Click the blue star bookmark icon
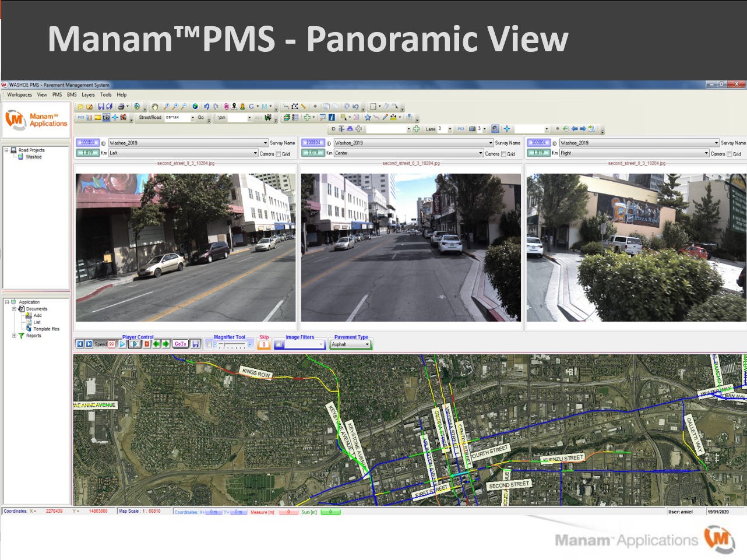Image resolution: width=747 pixels, height=560 pixels. point(368,117)
